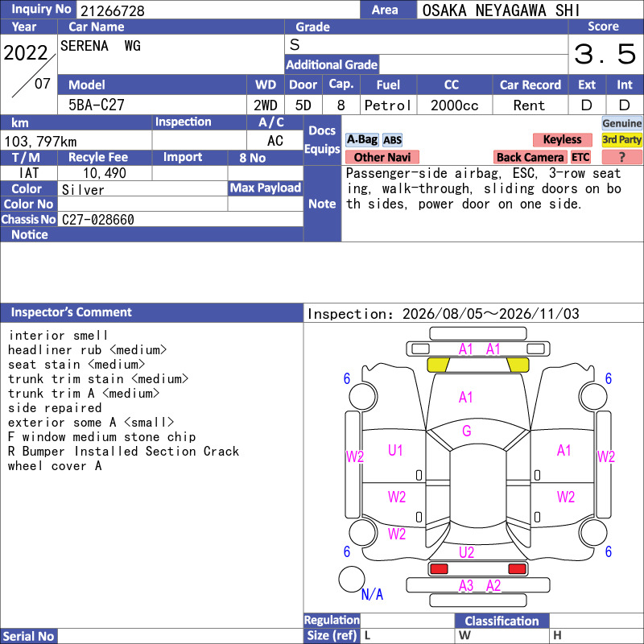The height and width of the screenshot is (644, 644).
Task: Click the question mark legend badge
Action: pos(621,157)
